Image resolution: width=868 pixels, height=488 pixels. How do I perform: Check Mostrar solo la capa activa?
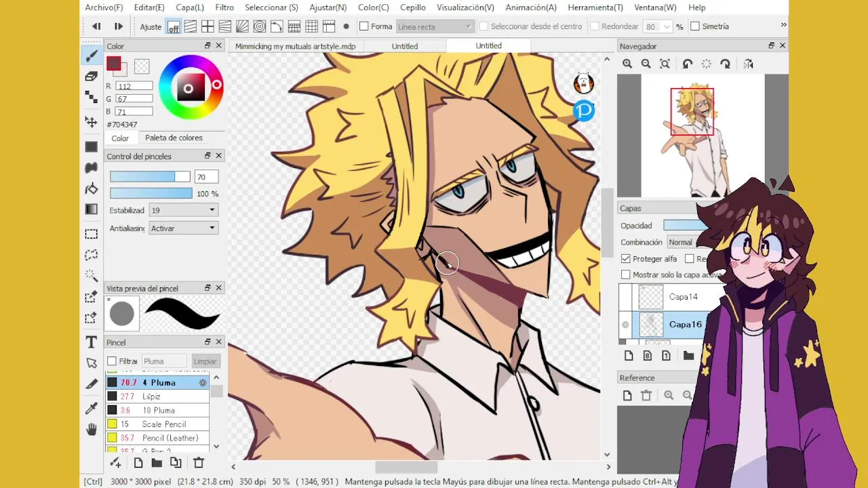(x=625, y=274)
